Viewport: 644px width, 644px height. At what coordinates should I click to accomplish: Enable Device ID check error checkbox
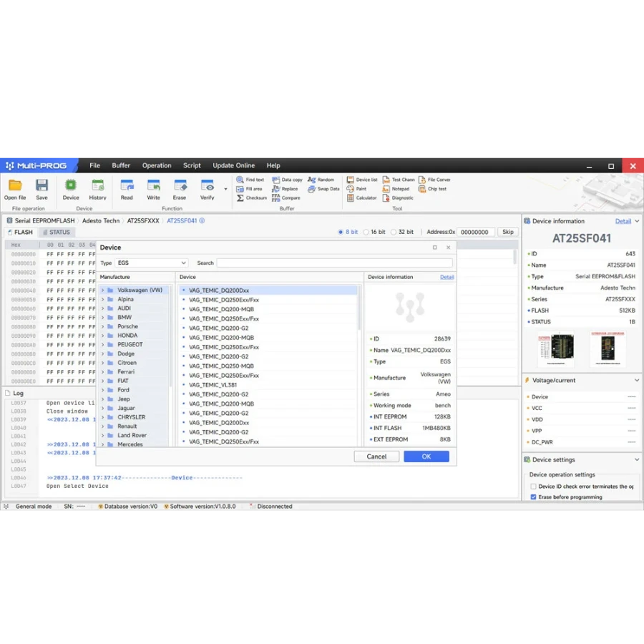(x=534, y=487)
